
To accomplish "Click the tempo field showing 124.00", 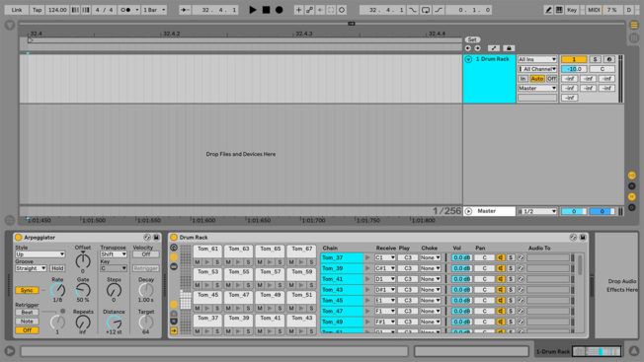I will tap(57, 10).
